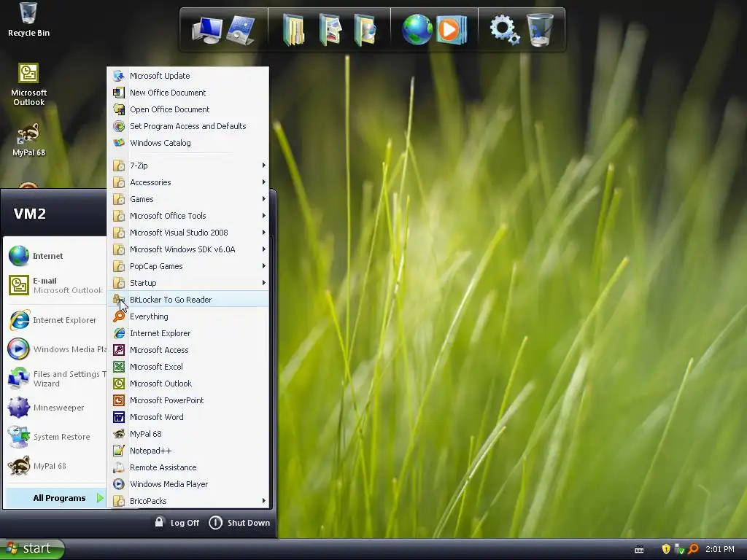Click the Everything search tray icon
Screen dimensions: 747x560
pos(693,549)
